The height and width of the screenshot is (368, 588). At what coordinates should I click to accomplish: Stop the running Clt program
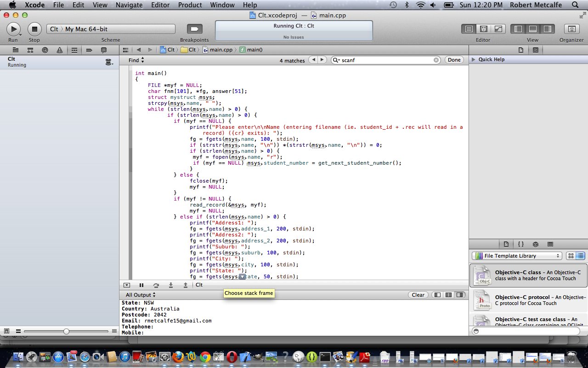pyautogui.click(x=34, y=29)
